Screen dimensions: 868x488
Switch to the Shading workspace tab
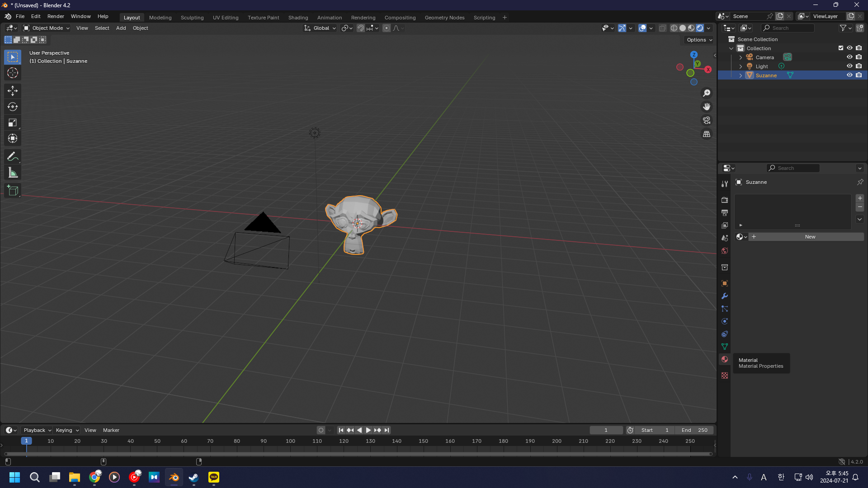(298, 18)
